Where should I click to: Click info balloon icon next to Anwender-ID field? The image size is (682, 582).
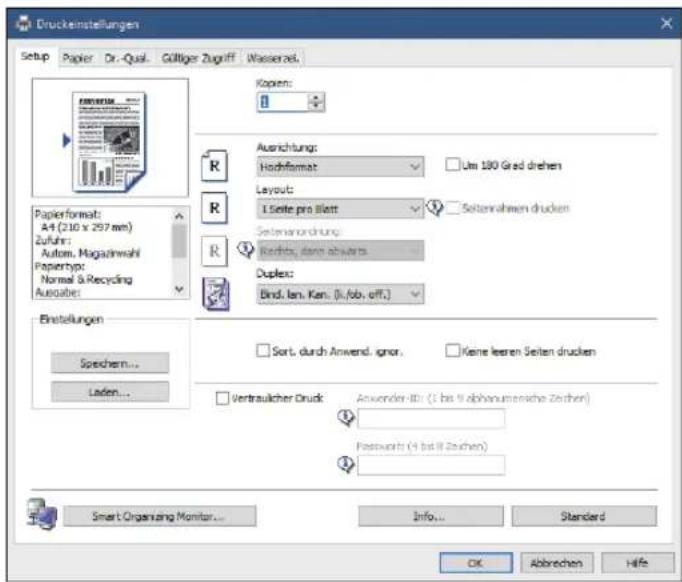(346, 418)
